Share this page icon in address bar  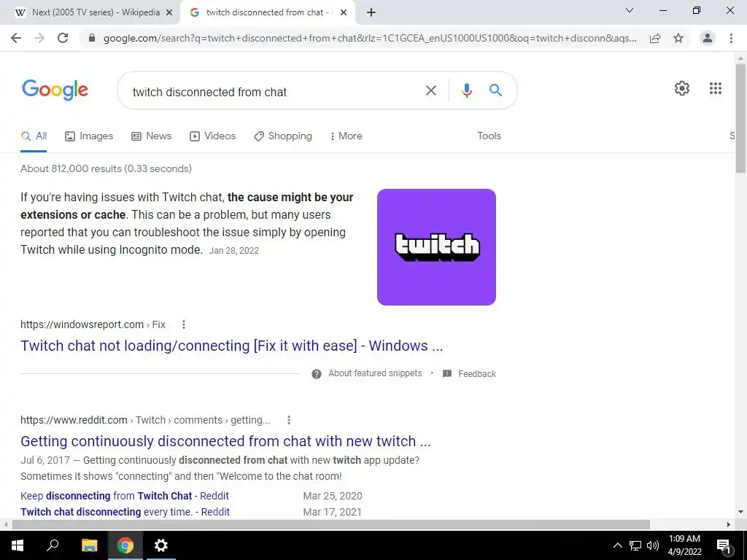coord(655,38)
